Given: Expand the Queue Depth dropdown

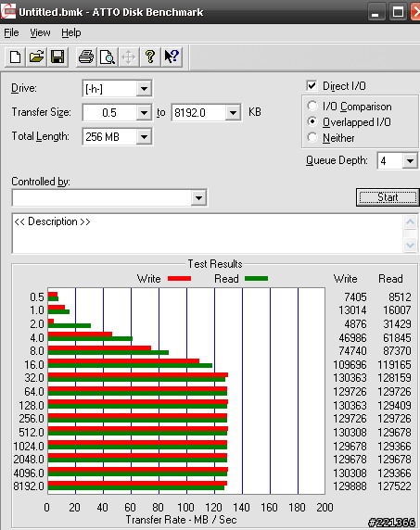Looking at the screenshot, I should point(410,161).
